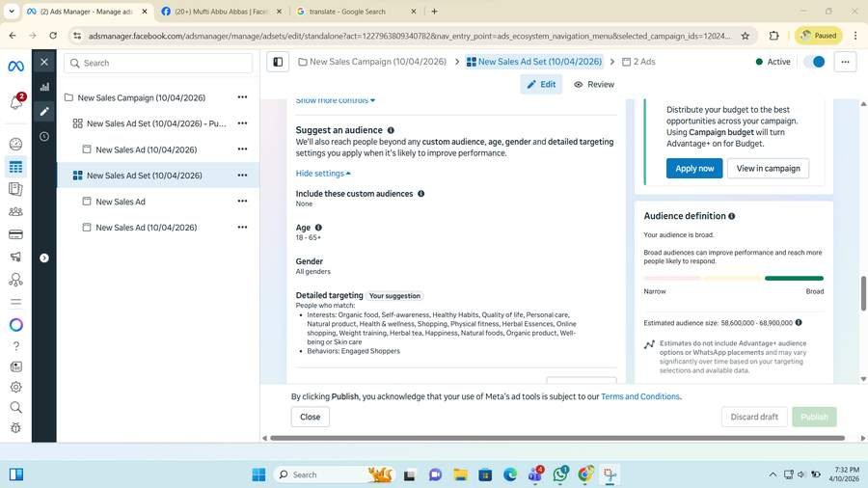Expand Show more controls
This screenshot has height=488, width=868.
point(335,100)
